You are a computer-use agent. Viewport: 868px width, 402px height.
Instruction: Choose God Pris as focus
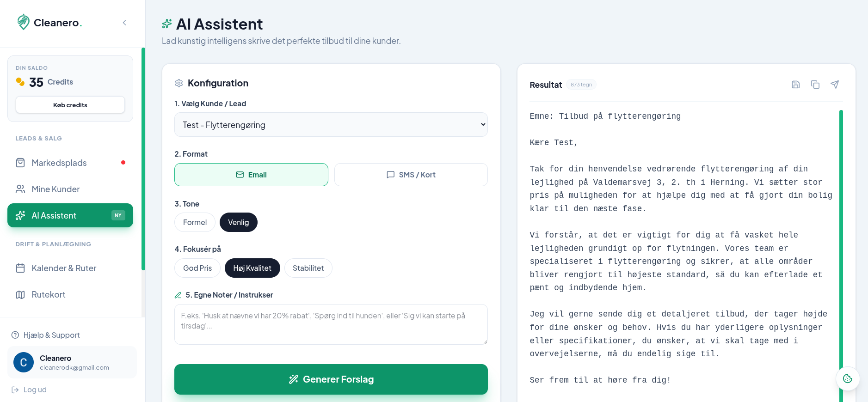coord(197,268)
